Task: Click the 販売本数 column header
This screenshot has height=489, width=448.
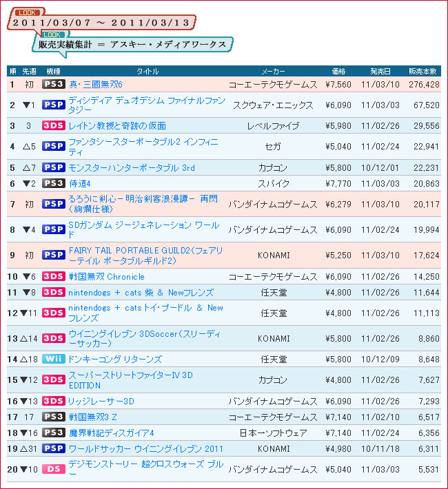Action: [x=422, y=72]
